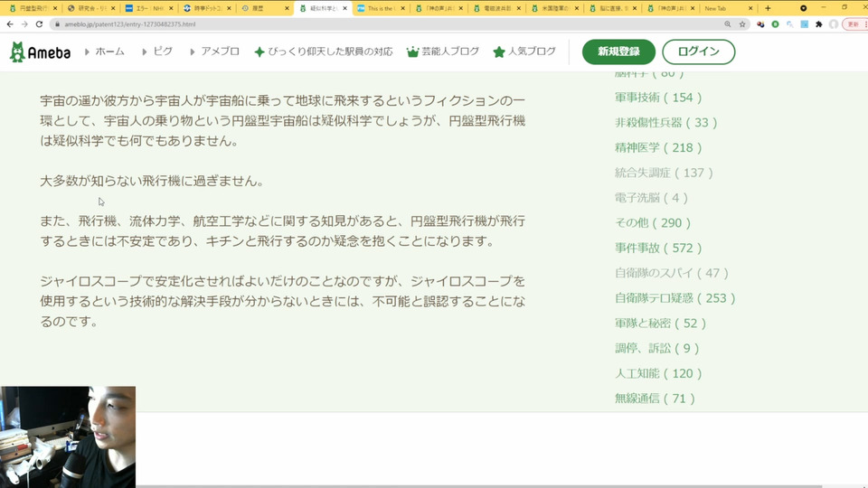Open the 統合失調症 (137) category
The image size is (868, 488).
click(x=664, y=173)
